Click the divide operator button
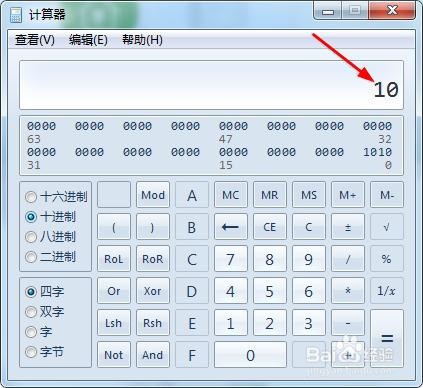The width and height of the screenshot is (423, 388). [348, 259]
